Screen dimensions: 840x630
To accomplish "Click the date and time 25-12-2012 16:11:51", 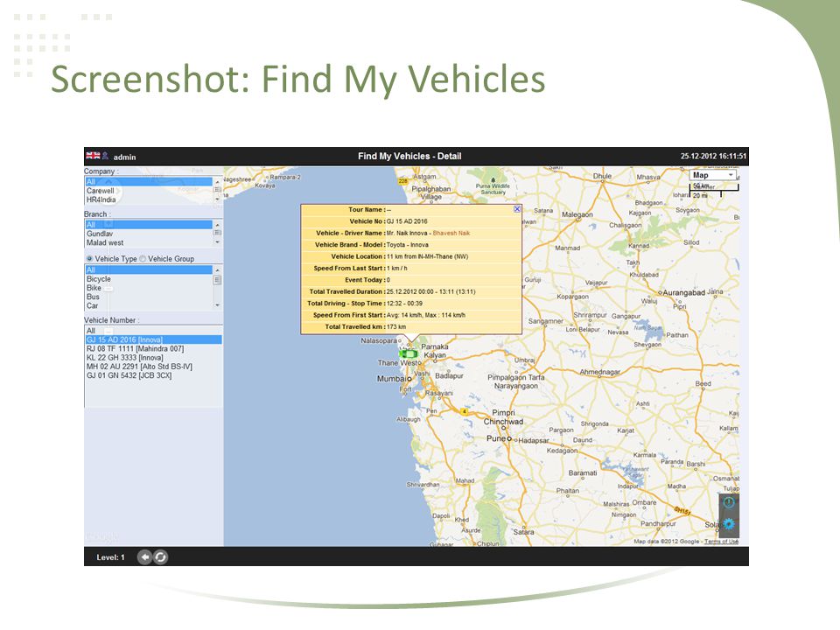I will coord(713,157).
